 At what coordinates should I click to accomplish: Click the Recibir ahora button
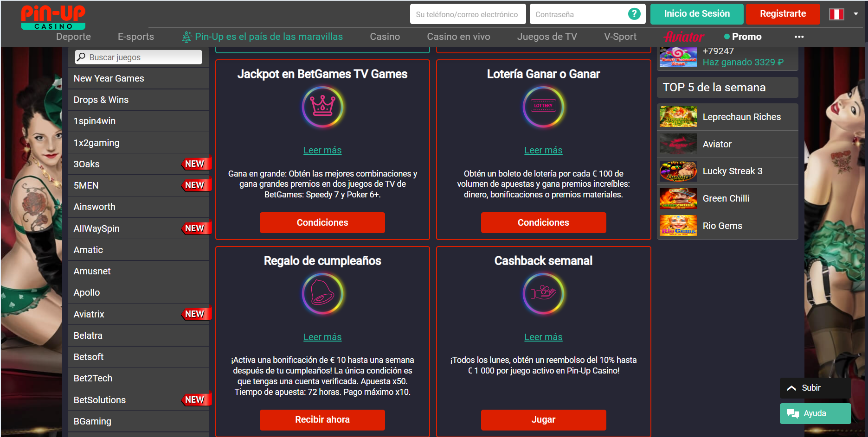tap(322, 420)
